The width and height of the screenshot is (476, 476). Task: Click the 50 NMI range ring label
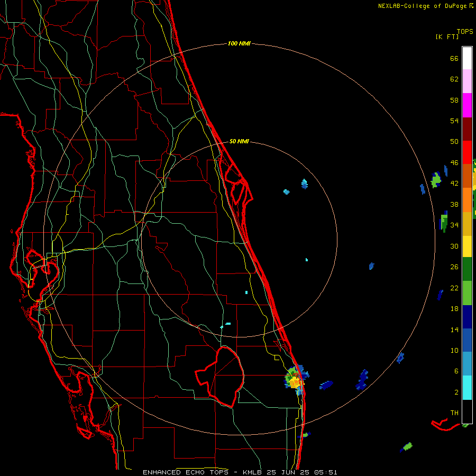[239, 141]
